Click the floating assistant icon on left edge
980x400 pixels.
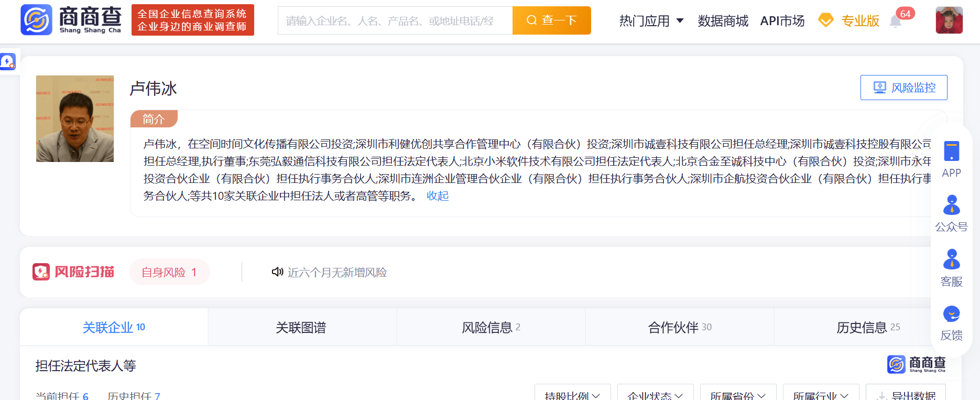pyautogui.click(x=8, y=62)
